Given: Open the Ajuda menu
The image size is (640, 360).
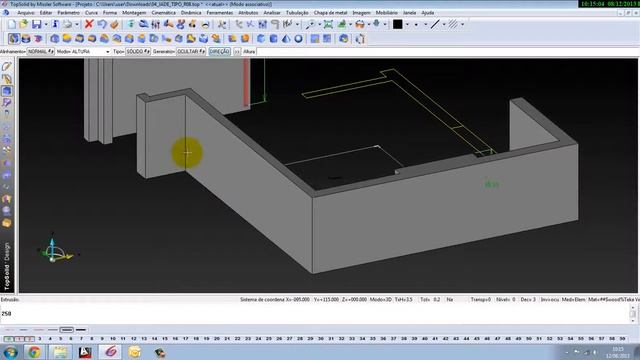Looking at the screenshot, I should coord(427,13).
